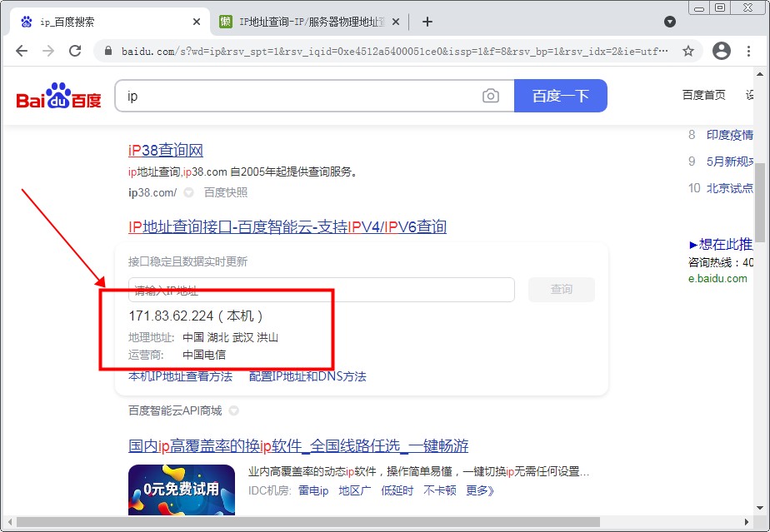Click the 百度智能云API商城 source text
Image resolution: width=770 pixels, height=532 pixels.
click(175, 410)
